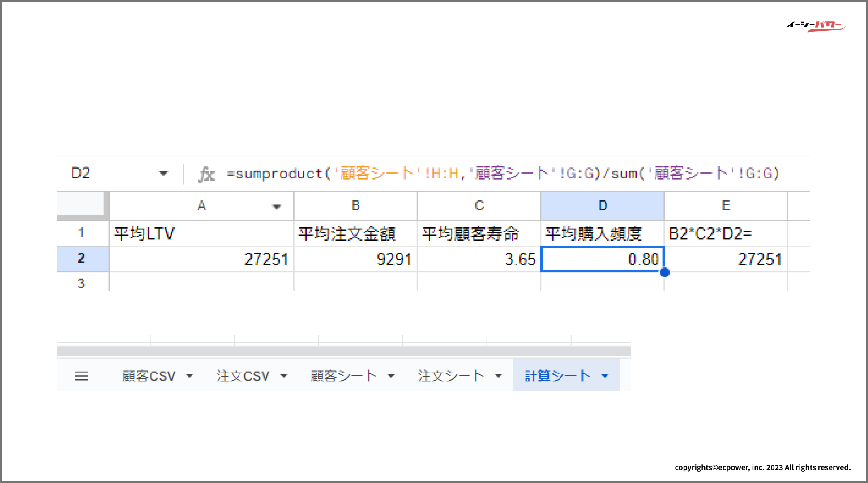868x483 pixels.
Task: Click the fx function icon
Action: click(206, 174)
